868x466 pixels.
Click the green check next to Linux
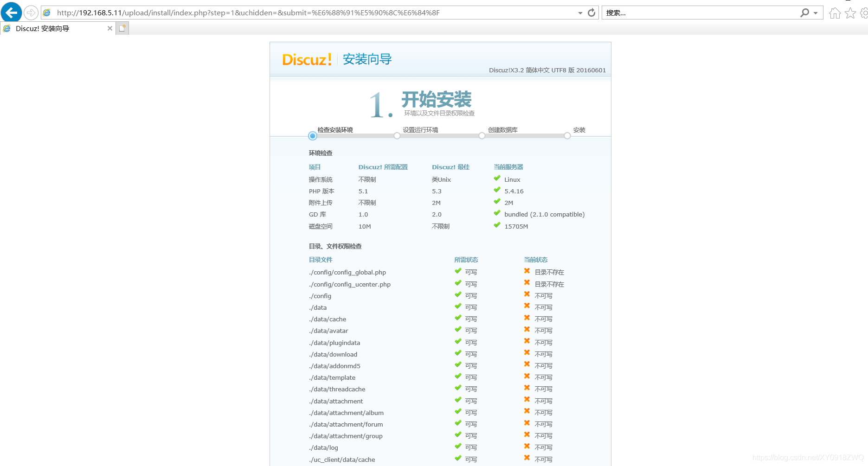click(x=497, y=179)
